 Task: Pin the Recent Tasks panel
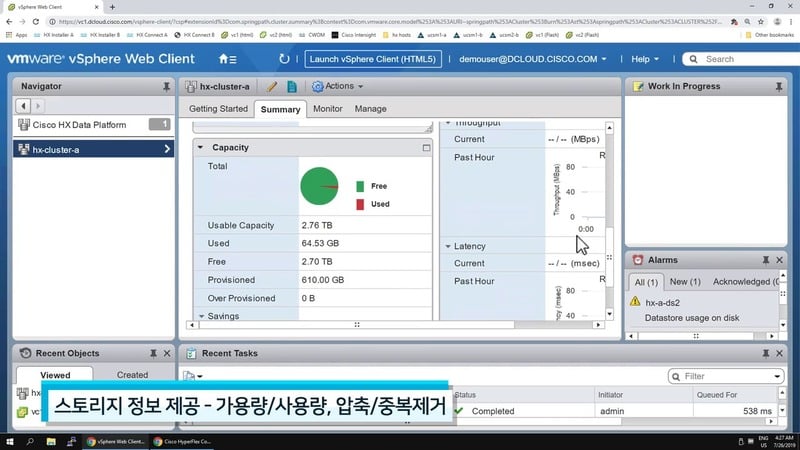pos(766,353)
